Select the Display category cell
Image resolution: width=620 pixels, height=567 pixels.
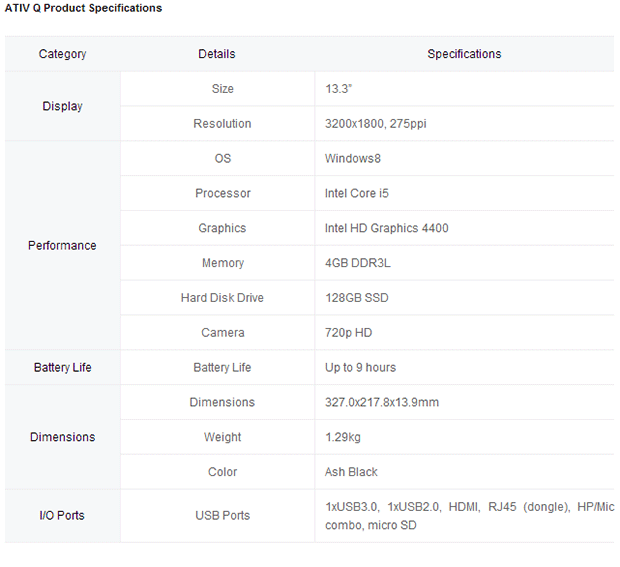click(62, 106)
